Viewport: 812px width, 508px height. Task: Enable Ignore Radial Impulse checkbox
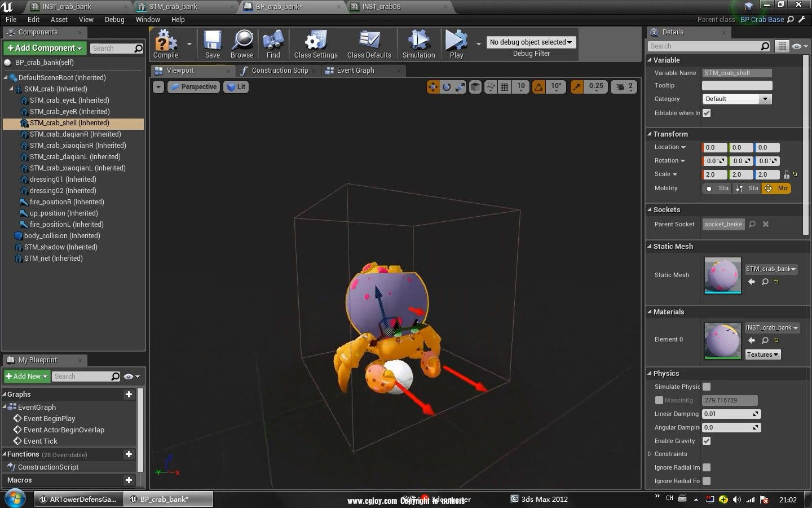707,467
